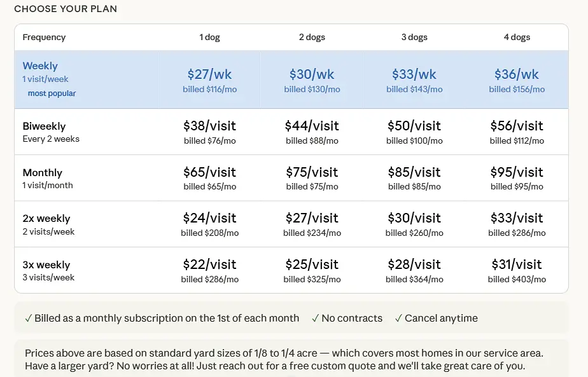Click the checkmark beside 'No contracts'
The width and height of the screenshot is (588, 377).
(x=315, y=319)
